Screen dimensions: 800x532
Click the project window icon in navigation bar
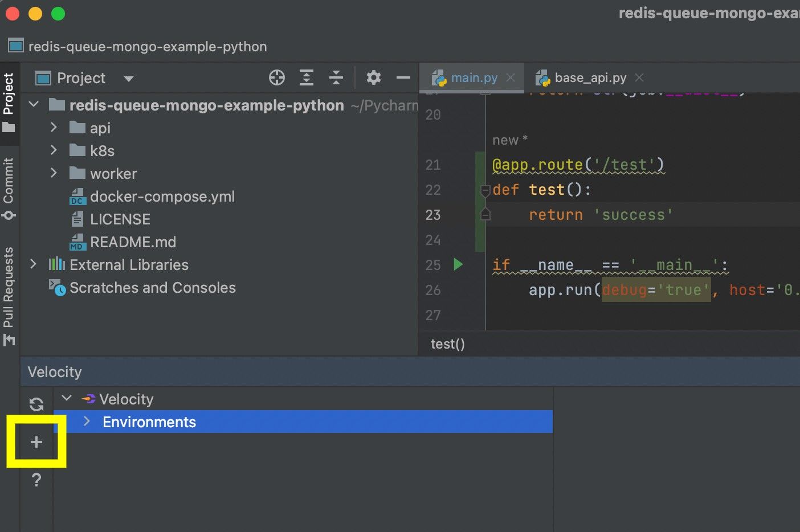[16, 46]
